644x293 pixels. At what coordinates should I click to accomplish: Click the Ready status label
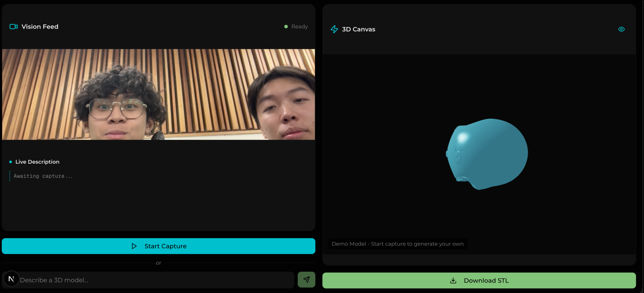(x=299, y=26)
